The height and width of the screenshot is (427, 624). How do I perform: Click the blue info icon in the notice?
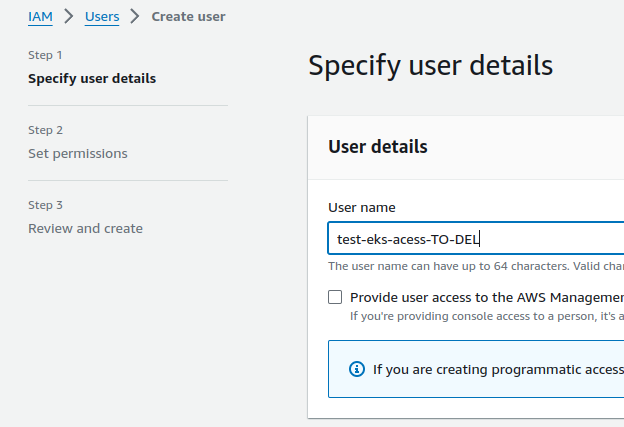(357, 369)
